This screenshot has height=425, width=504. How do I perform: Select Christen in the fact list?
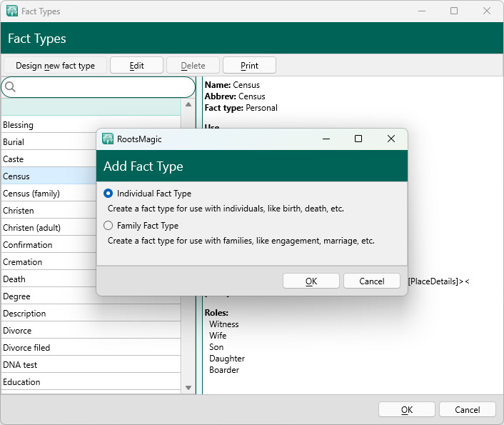tap(49, 211)
